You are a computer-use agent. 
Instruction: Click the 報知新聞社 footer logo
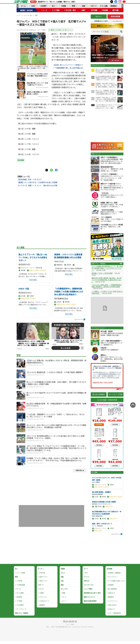click(x=70, y=622)
